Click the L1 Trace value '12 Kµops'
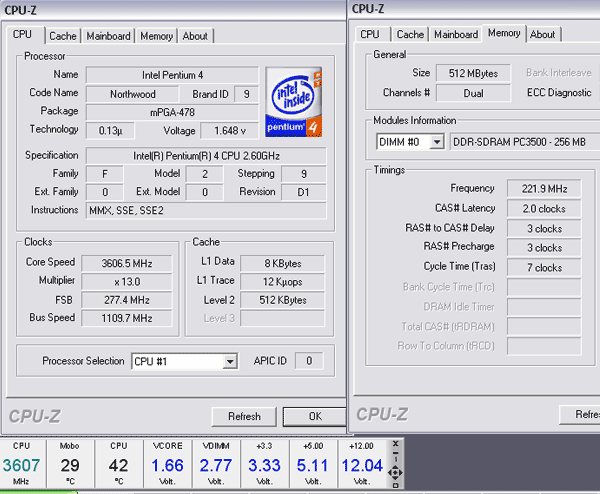 (x=283, y=282)
